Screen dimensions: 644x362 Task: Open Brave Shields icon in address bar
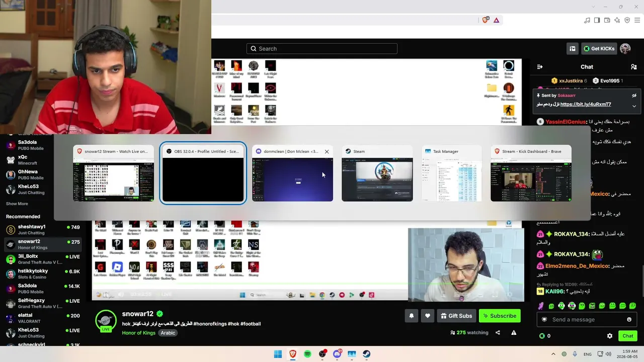pos(486,20)
